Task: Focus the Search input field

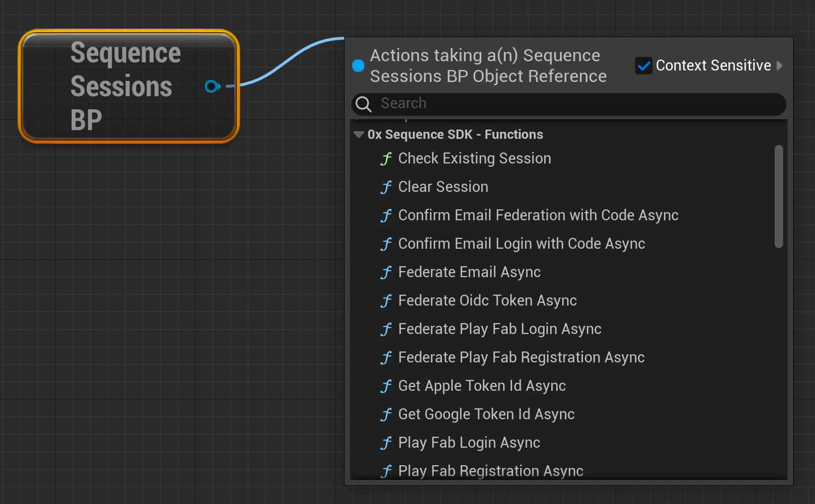Action: click(569, 103)
